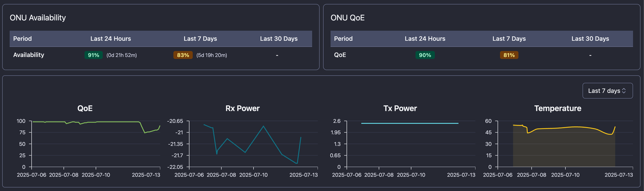Click the Temperature chart title
The height and width of the screenshot is (191, 644).
pos(558,108)
